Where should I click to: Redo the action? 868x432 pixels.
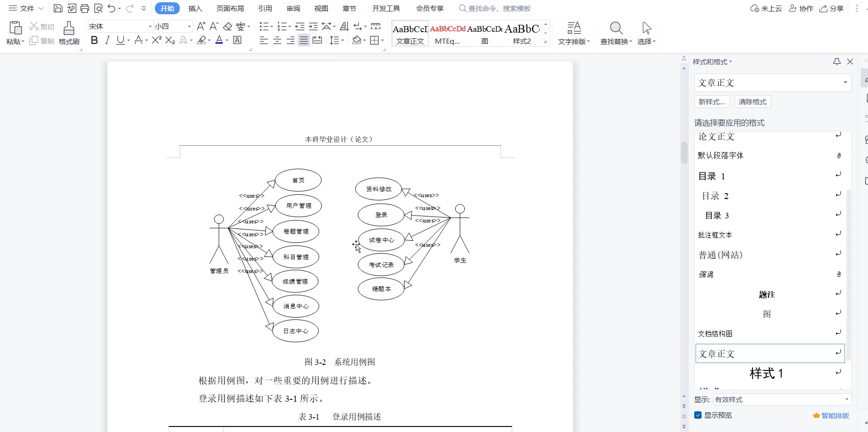[130, 8]
